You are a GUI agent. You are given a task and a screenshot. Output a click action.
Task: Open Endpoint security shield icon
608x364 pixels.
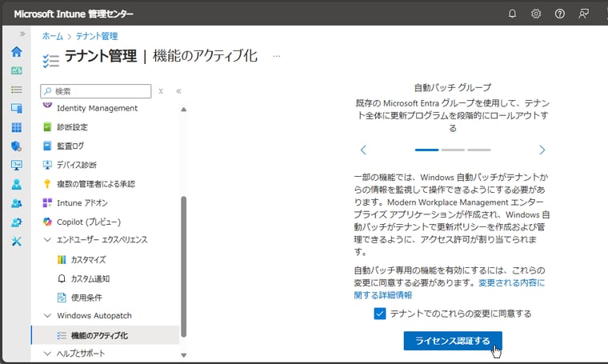click(16, 146)
